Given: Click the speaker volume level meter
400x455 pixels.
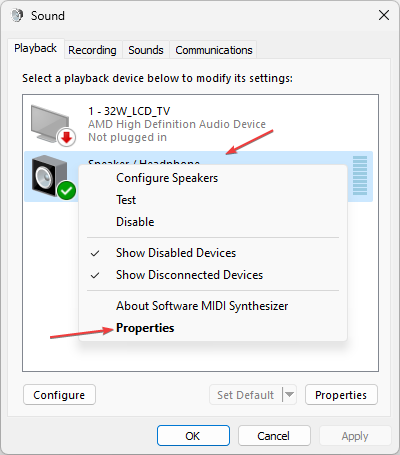Looking at the screenshot, I should tap(360, 175).
